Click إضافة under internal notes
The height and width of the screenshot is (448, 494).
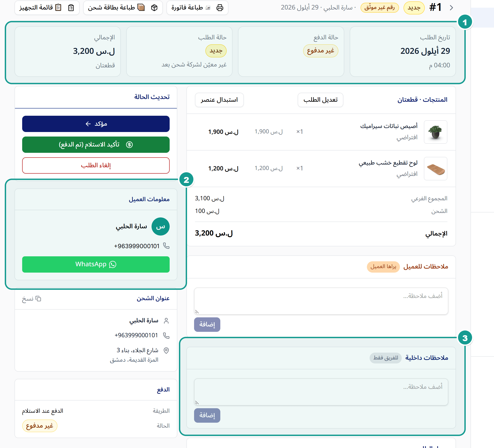click(x=207, y=415)
